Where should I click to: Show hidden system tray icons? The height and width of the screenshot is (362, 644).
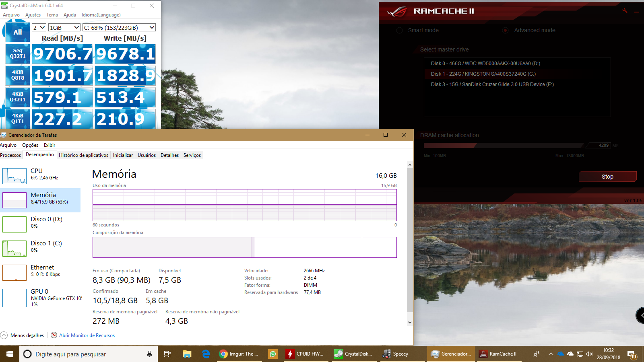click(551, 354)
